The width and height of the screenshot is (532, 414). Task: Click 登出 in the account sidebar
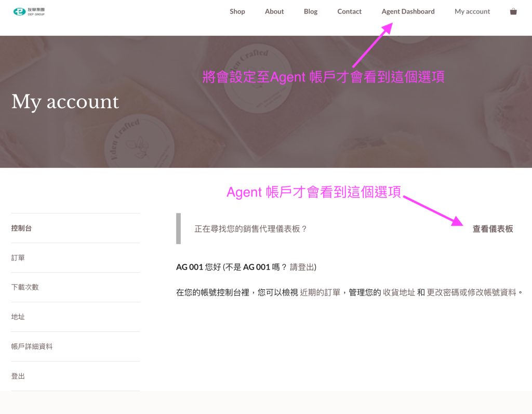[x=18, y=376]
